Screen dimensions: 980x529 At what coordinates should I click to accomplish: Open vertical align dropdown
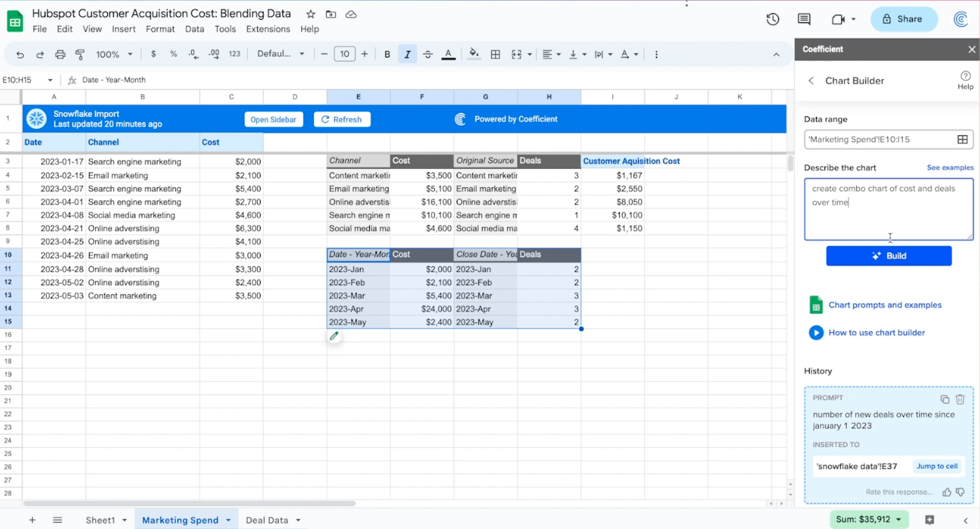tap(577, 54)
